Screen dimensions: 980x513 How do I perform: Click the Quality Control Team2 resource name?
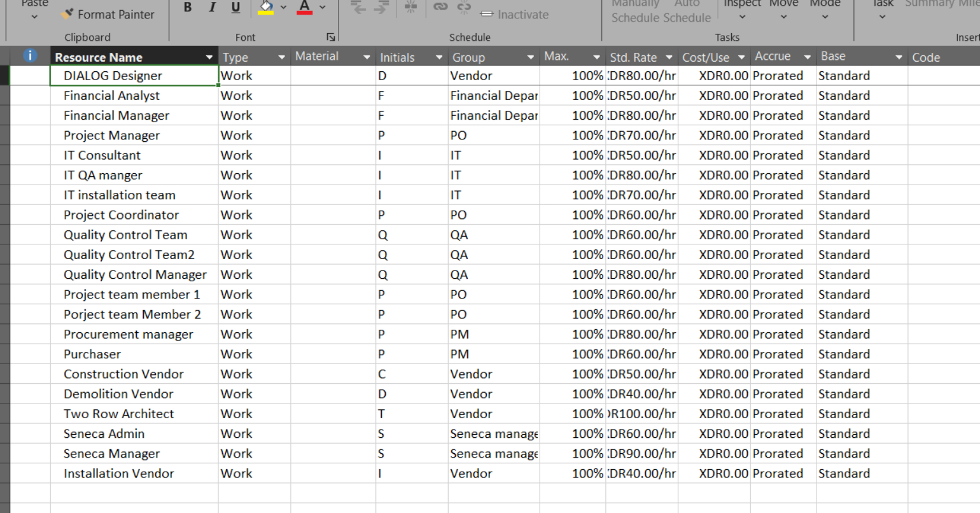[x=129, y=255]
